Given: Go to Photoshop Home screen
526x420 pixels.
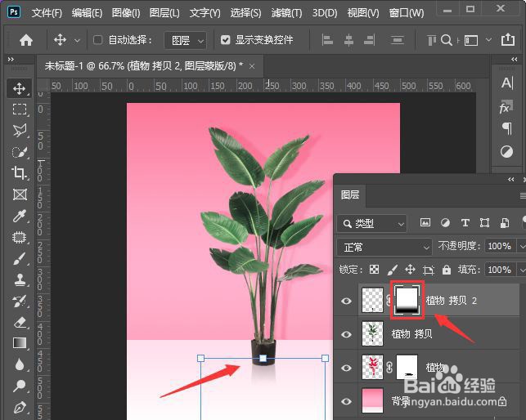Looking at the screenshot, I should [26, 40].
